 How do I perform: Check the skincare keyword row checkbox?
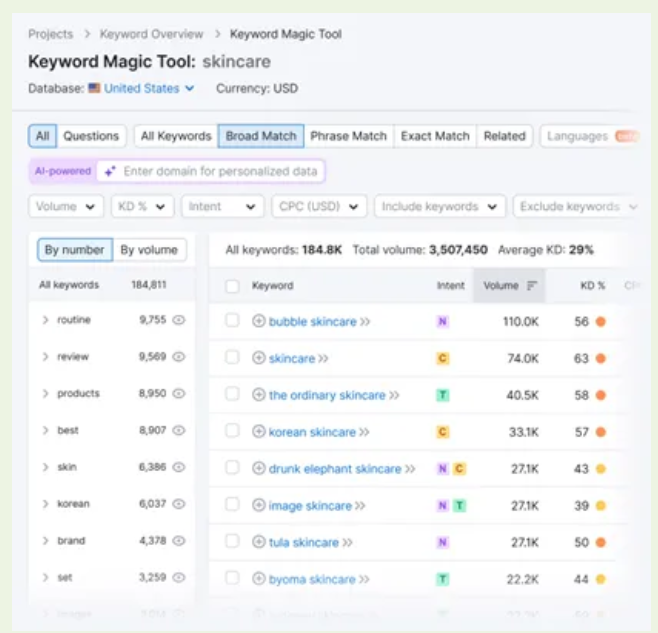(x=232, y=358)
